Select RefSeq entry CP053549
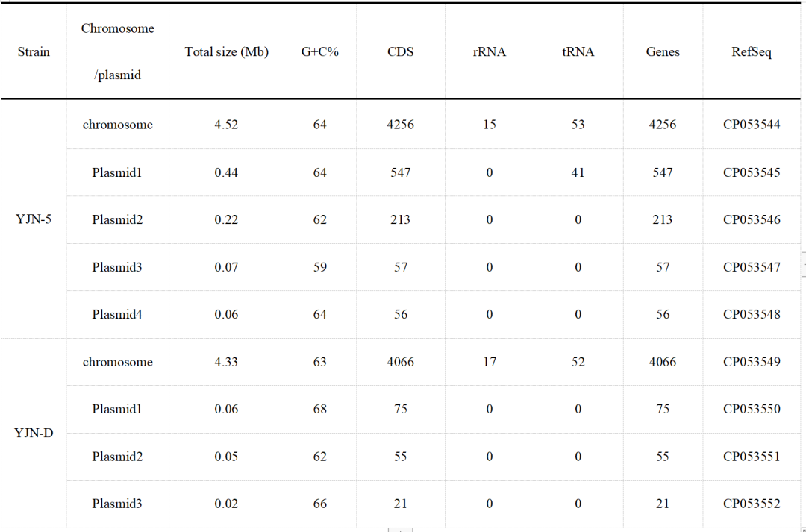This screenshot has width=806, height=532. pos(752,362)
